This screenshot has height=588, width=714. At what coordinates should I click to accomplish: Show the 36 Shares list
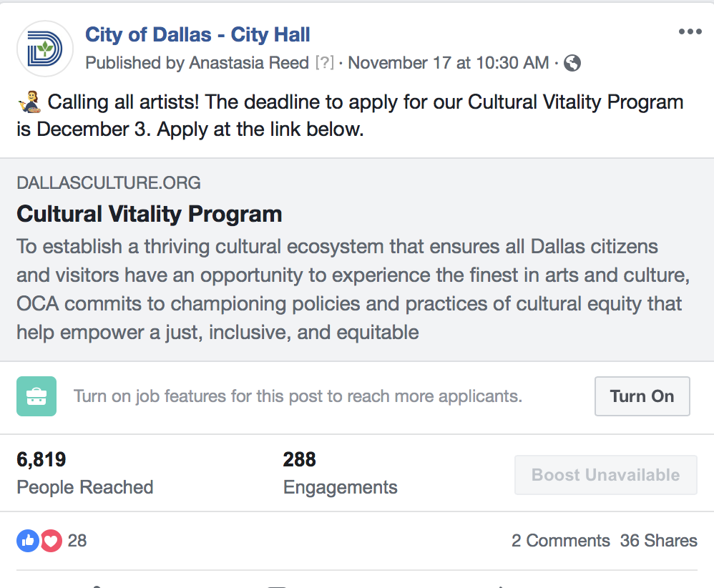click(x=658, y=541)
